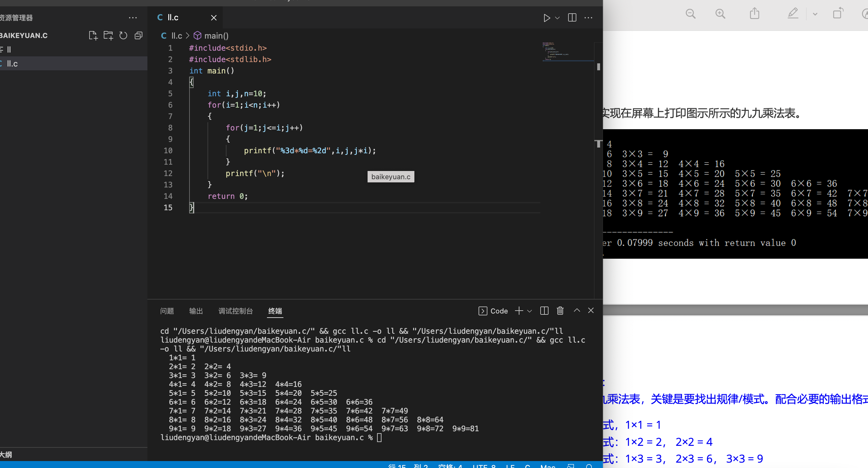Open markup options chevron in preview

tap(815, 14)
